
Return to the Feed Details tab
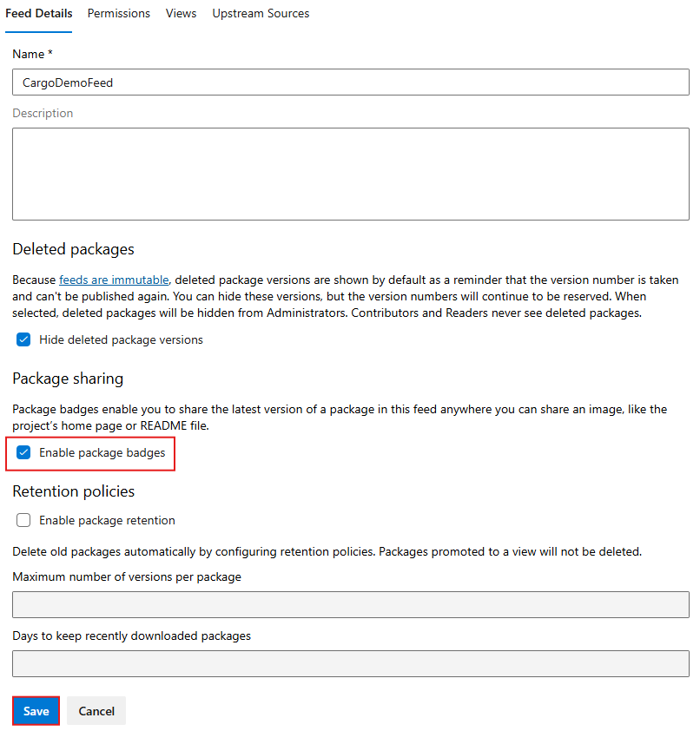pyautogui.click(x=38, y=13)
